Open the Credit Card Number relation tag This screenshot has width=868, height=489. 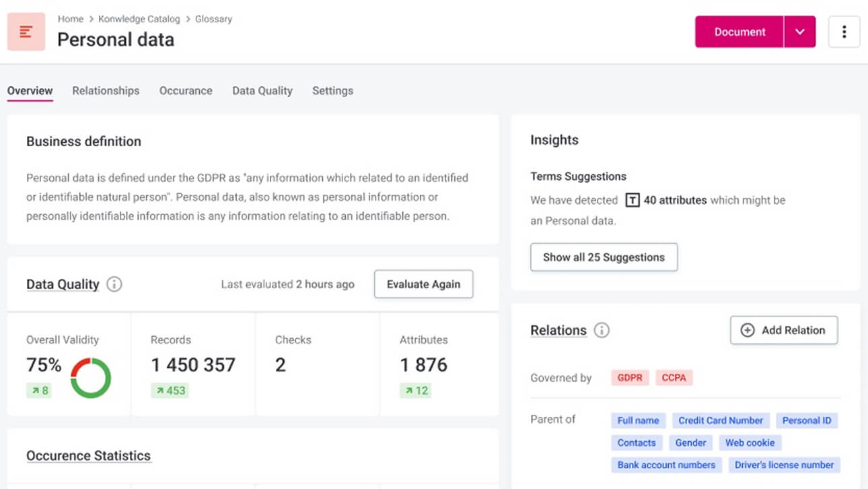[x=720, y=420]
